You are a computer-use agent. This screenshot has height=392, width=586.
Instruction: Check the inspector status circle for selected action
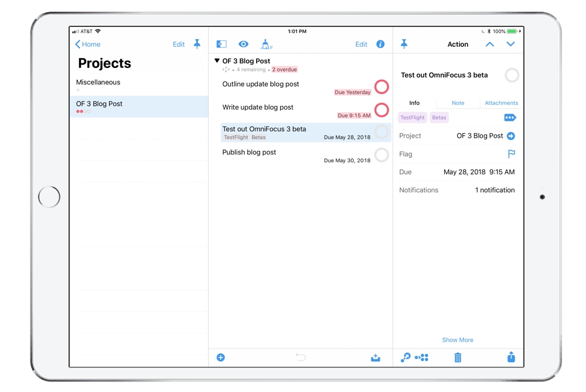point(512,75)
